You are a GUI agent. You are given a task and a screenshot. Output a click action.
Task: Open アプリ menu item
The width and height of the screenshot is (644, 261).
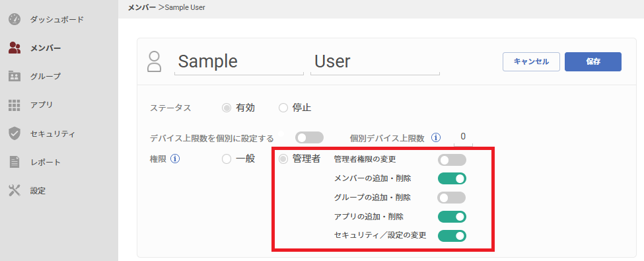pyautogui.click(x=42, y=105)
